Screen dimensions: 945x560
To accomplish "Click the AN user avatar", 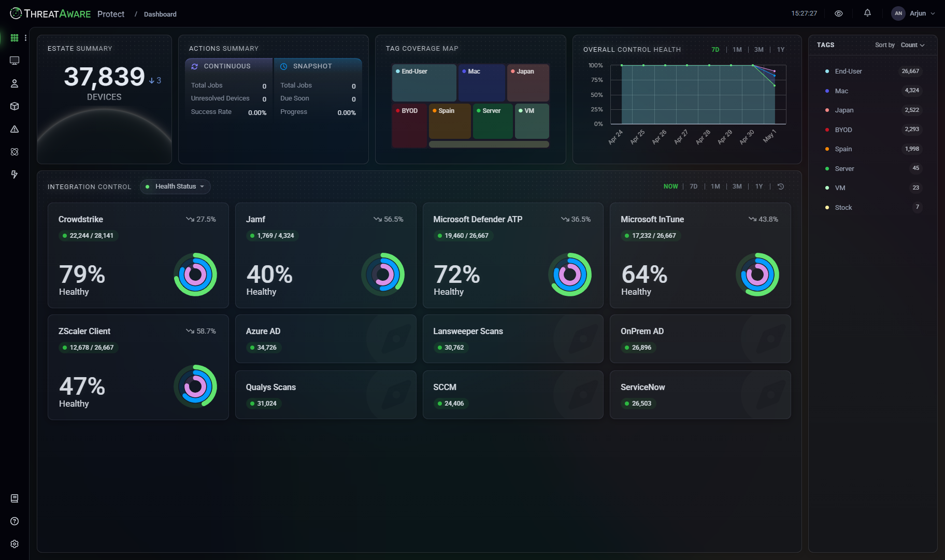I will [x=898, y=13].
